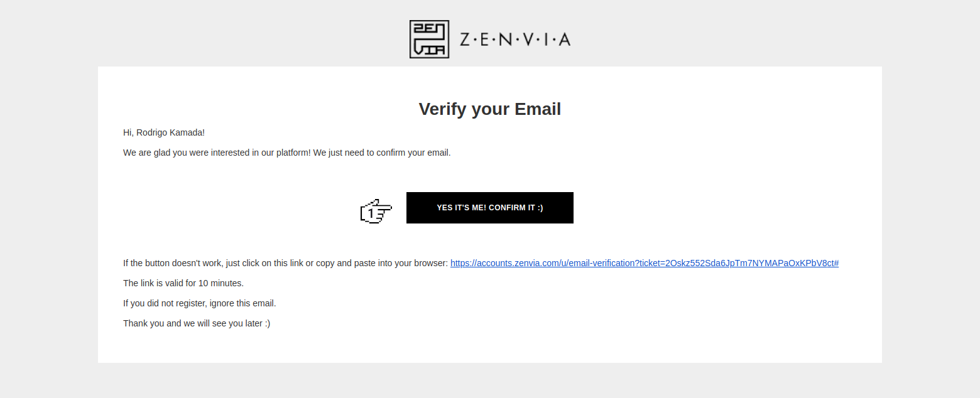
Task: Click the Thank you closing message
Action: coord(196,323)
